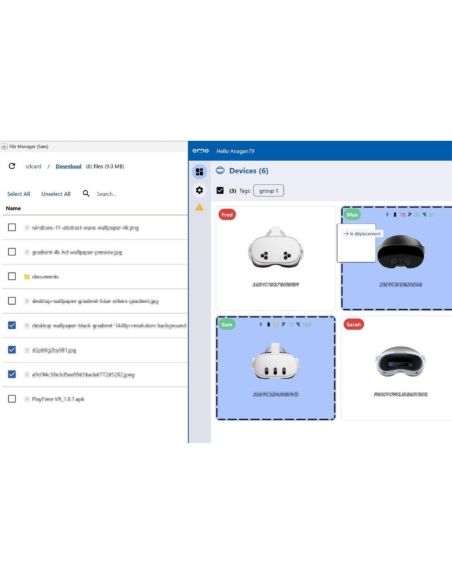The height and width of the screenshot is (584, 452).
Task: Choose the deployment entry in Max's popup menu
Action: 362,234
